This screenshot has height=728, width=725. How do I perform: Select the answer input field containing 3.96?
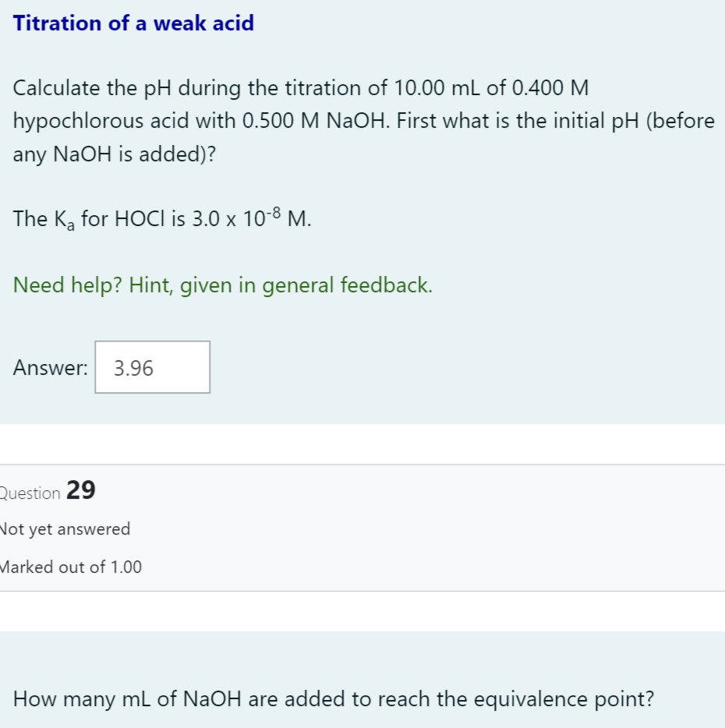(x=152, y=367)
